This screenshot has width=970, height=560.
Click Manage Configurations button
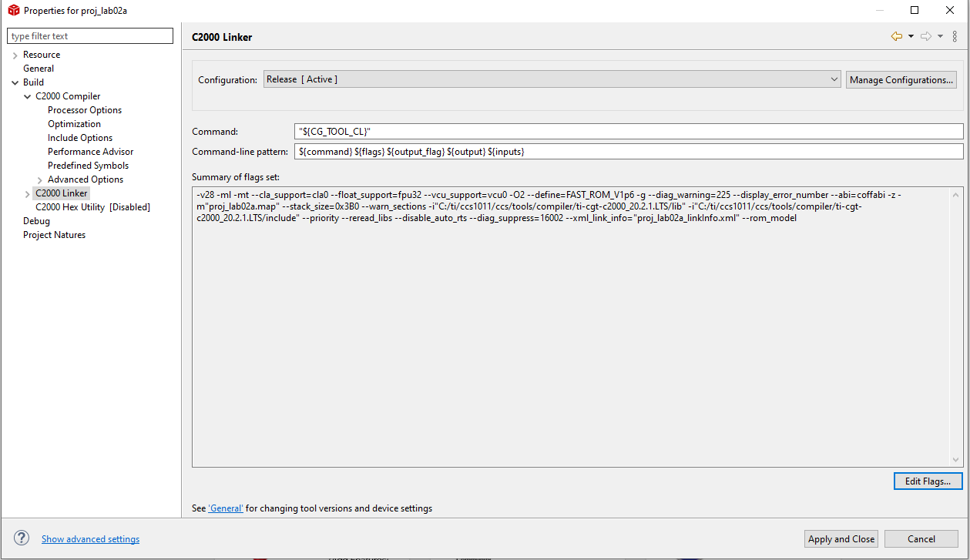[x=901, y=80]
